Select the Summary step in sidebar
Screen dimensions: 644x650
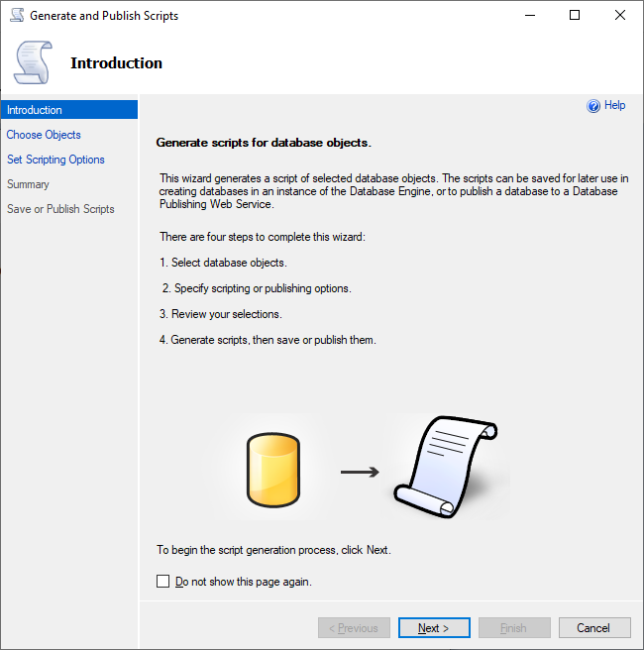28,184
